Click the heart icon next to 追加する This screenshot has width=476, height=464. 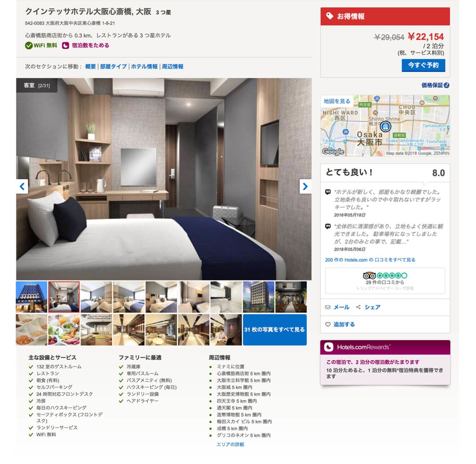click(328, 325)
